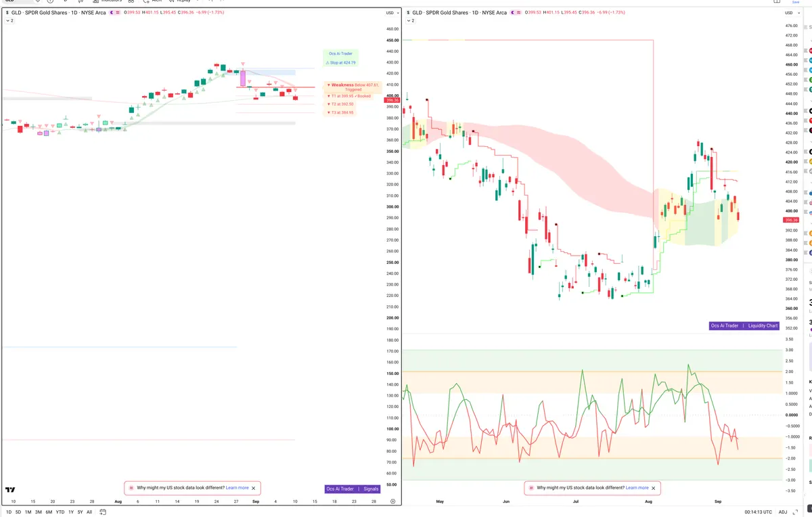
Task: Expand the left chart USD currency dropdown
Action: pos(391,13)
